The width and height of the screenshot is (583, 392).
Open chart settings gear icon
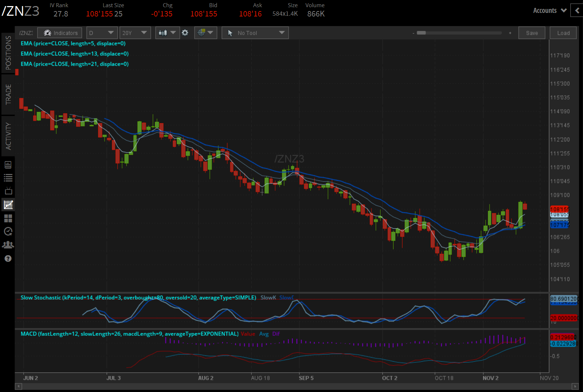185,33
